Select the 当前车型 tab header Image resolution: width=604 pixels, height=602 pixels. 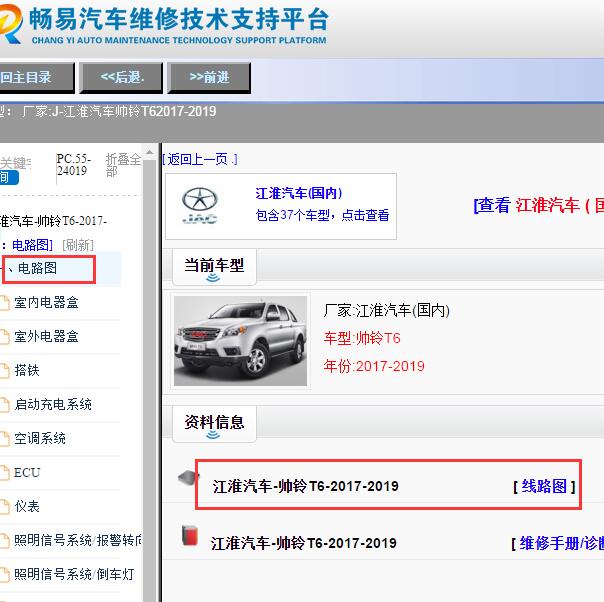[214, 267]
